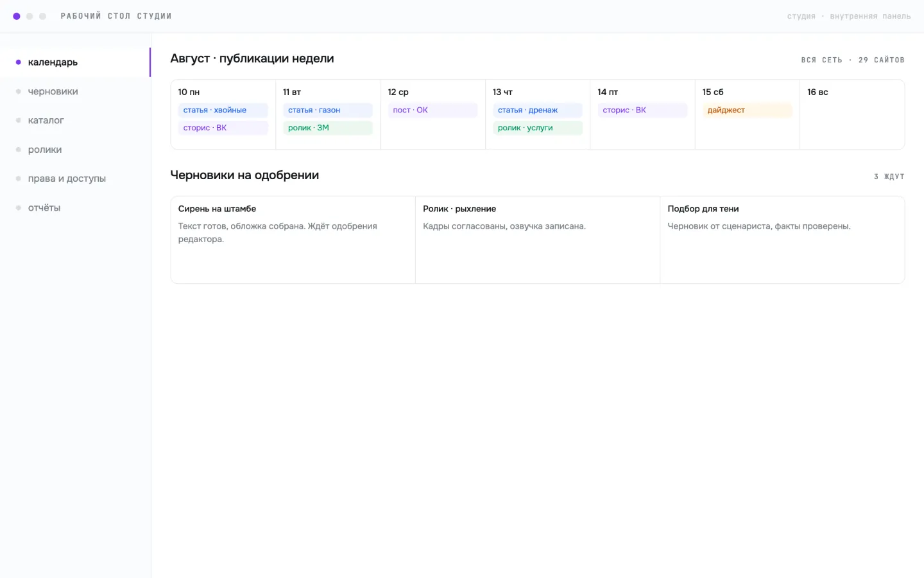Image resolution: width=924 pixels, height=578 pixels.
Task: Go to черновики in sidebar
Action: pos(75,91)
